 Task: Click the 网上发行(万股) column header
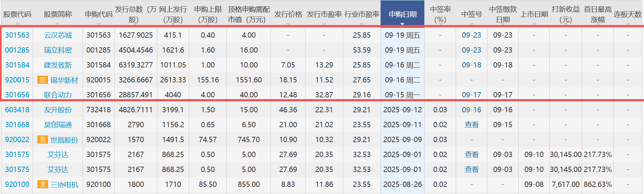tap(173, 14)
